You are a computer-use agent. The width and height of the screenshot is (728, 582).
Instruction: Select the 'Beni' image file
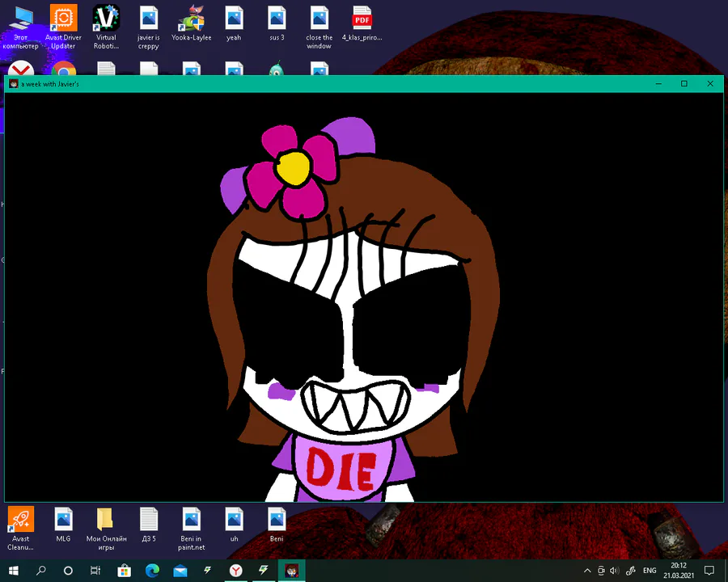tap(277, 525)
